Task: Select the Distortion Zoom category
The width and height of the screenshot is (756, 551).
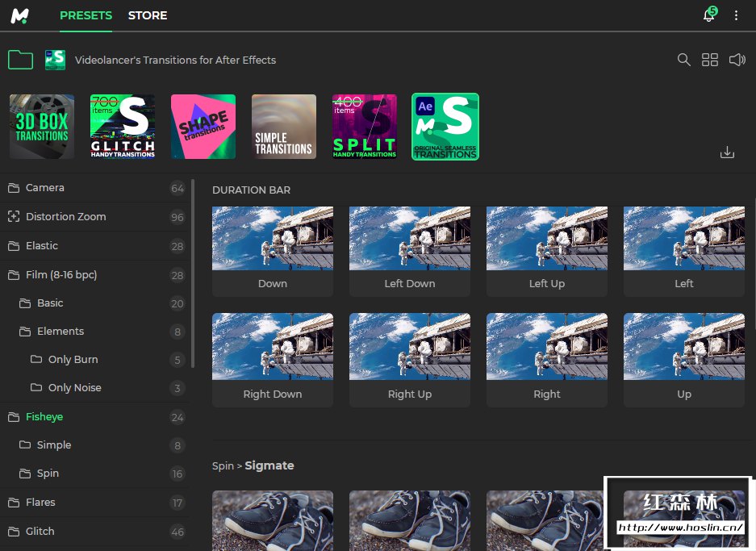Action: pyautogui.click(x=65, y=217)
